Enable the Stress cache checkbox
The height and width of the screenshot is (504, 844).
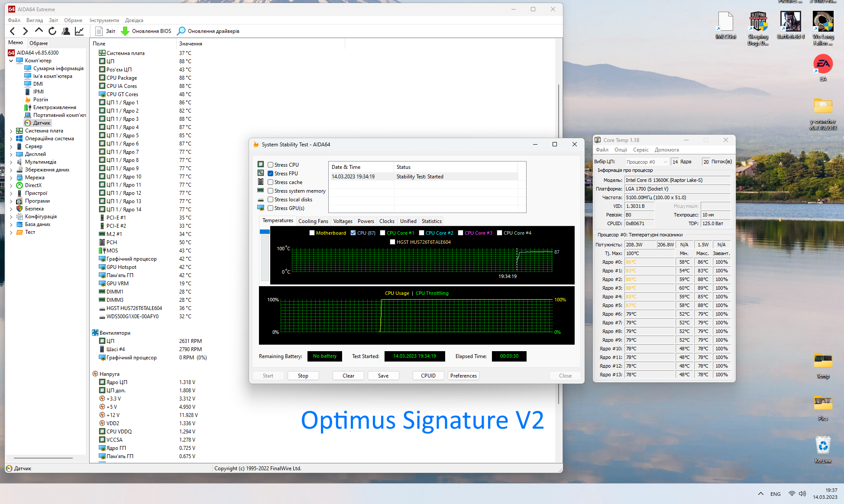click(270, 182)
